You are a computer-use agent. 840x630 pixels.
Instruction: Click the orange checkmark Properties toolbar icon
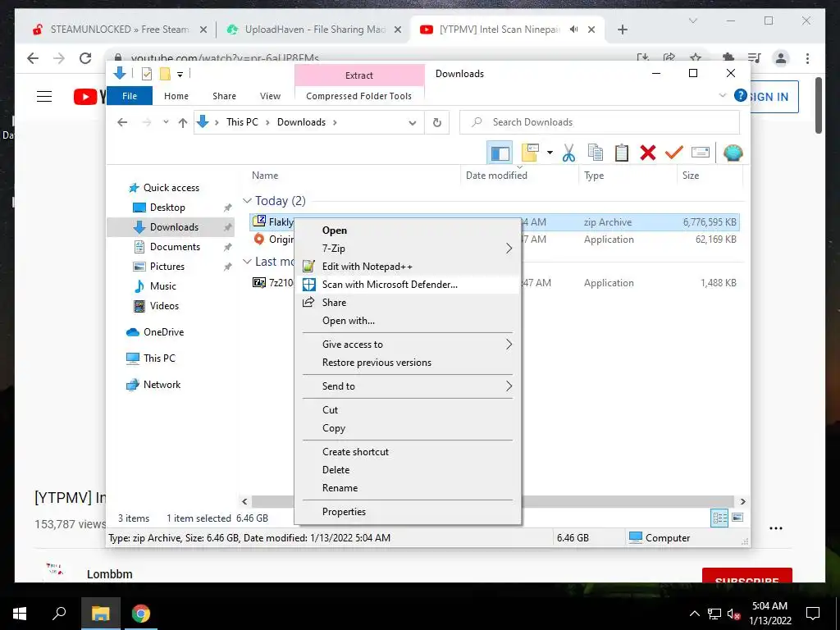(x=674, y=153)
